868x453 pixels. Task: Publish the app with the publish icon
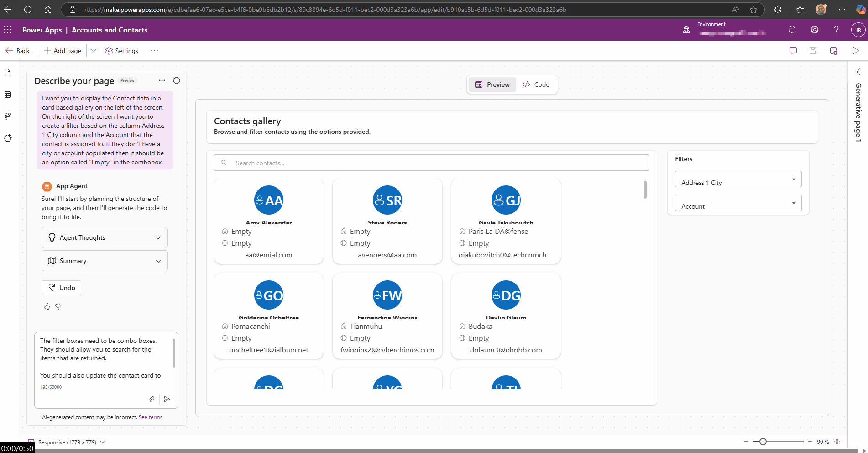[833, 51]
